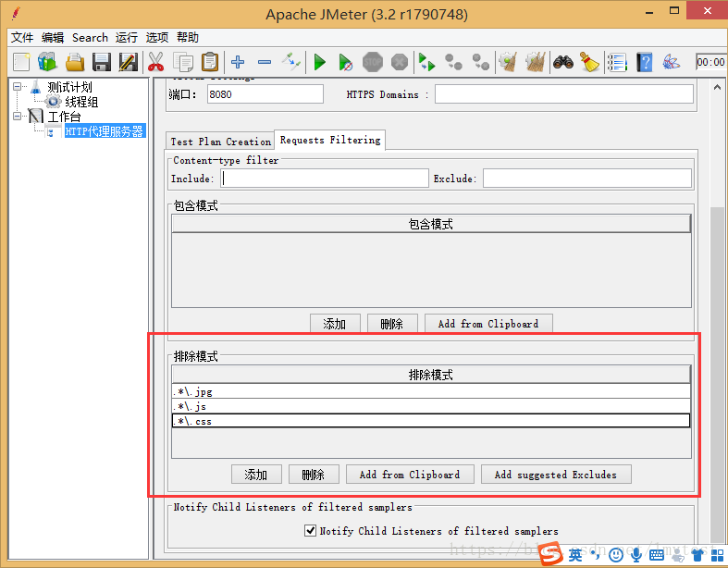Toggle Notify Child Listeners checkbox
The image size is (728, 568).
coord(310,530)
